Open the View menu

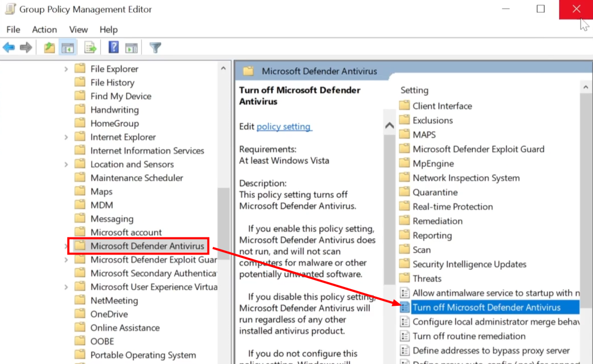click(78, 30)
